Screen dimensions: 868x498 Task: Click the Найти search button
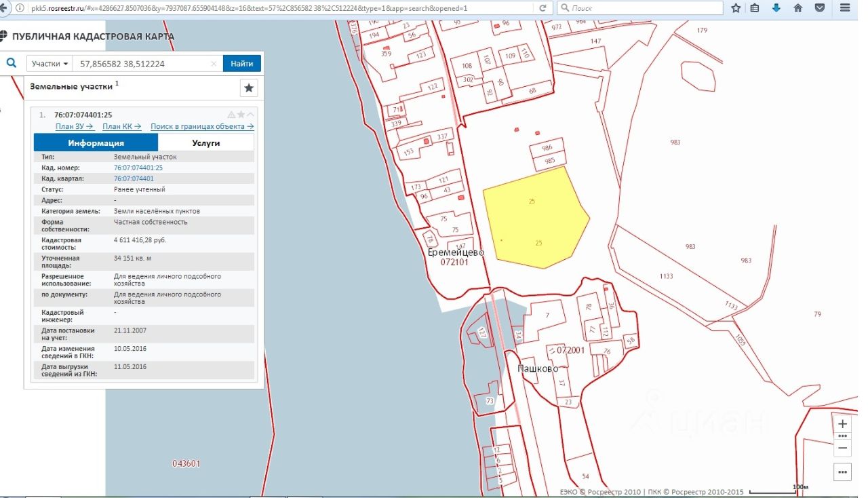(242, 64)
